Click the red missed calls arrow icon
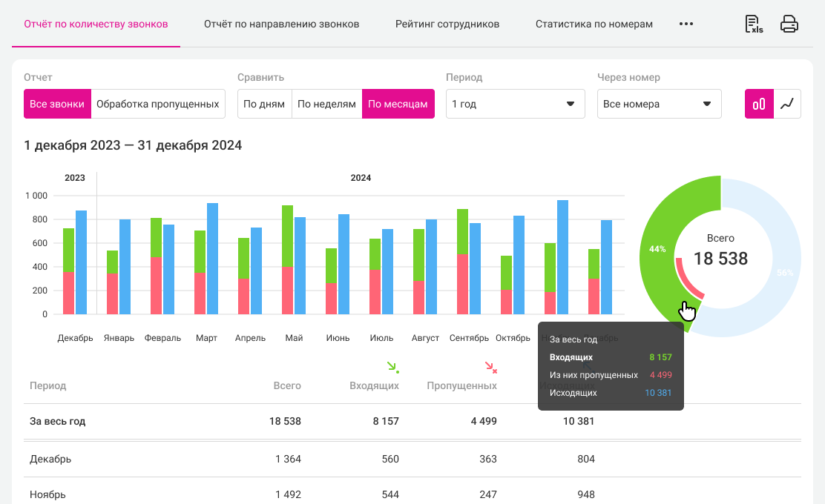Viewport: 825px width, 504px height. [490, 367]
